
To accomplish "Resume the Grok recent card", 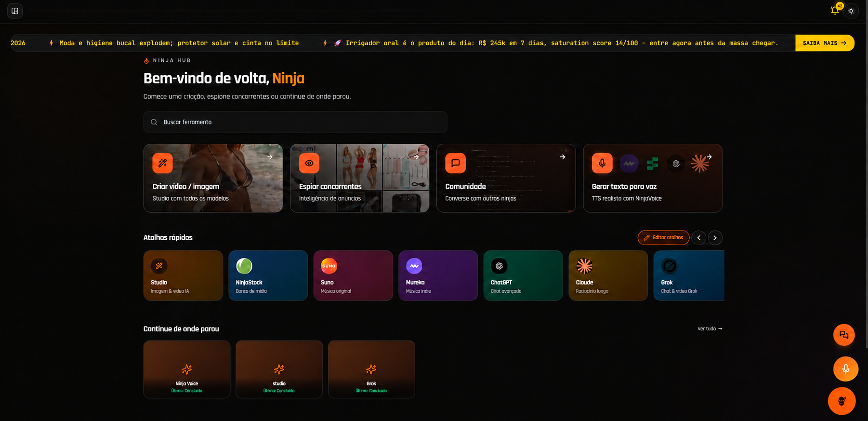I will point(371,369).
